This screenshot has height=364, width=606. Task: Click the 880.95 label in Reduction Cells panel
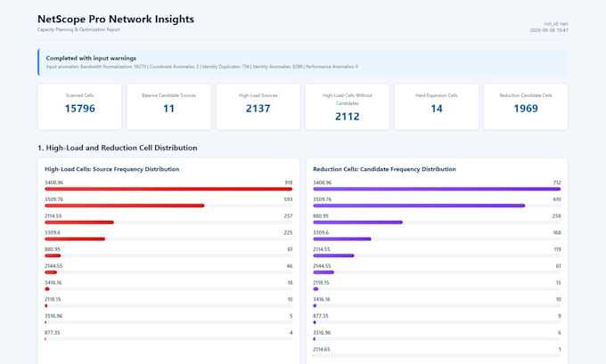[321, 215]
